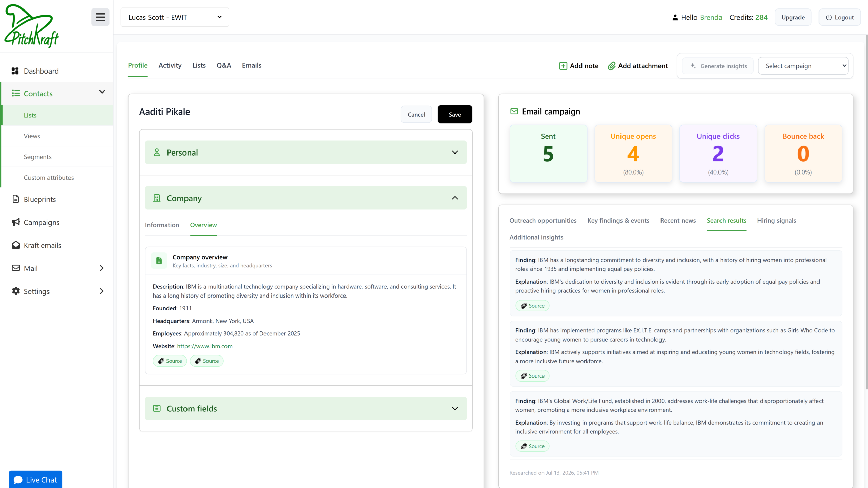
Task: Open the Select campaign dropdown
Action: click(803, 66)
